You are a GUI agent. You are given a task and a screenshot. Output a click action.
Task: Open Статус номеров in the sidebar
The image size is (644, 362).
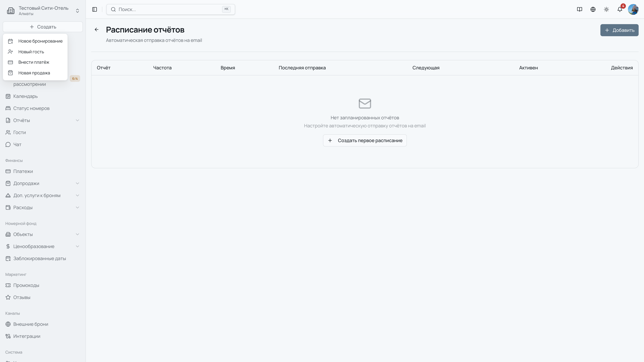click(x=43, y=108)
